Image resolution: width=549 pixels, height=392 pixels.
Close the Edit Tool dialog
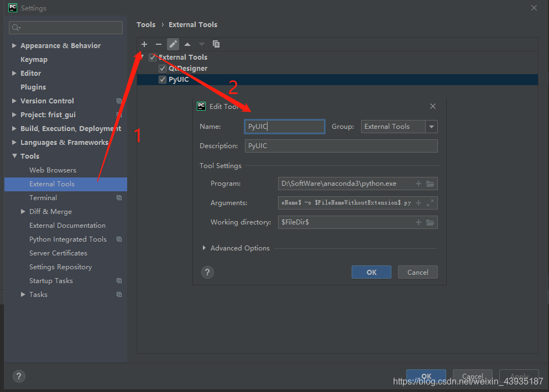coord(433,106)
